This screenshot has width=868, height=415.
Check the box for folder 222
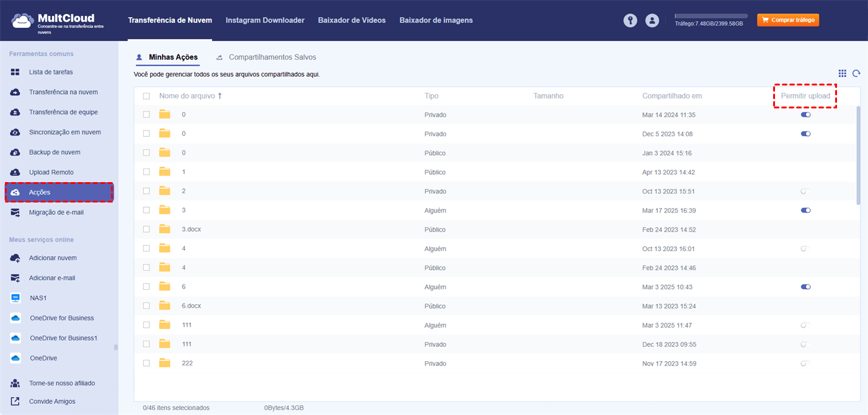click(146, 363)
